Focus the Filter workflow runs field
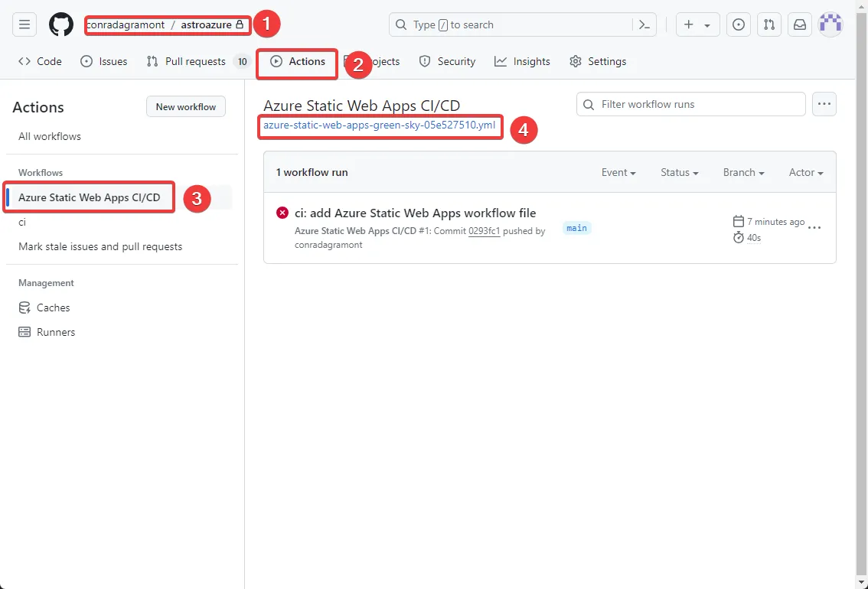 click(x=691, y=105)
